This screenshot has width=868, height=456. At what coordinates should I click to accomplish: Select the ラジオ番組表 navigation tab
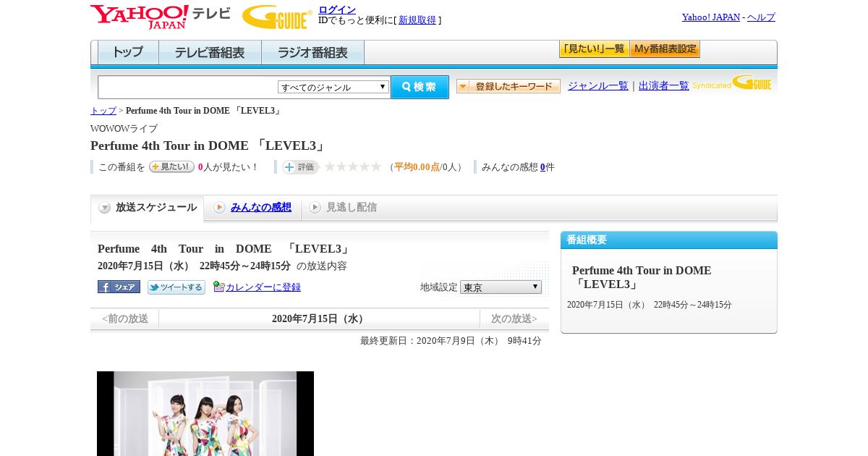312,53
